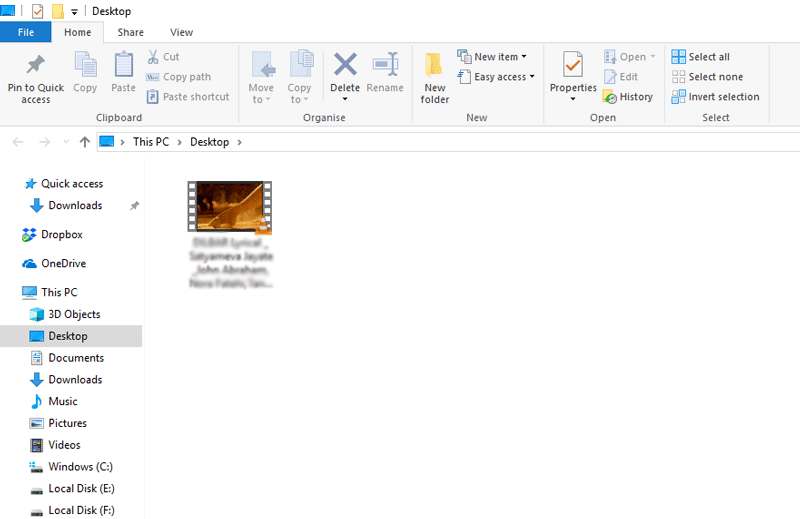This screenshot has height=519, width=800.
Task: Open Easy access dropdown
Action: coord(496,77)
